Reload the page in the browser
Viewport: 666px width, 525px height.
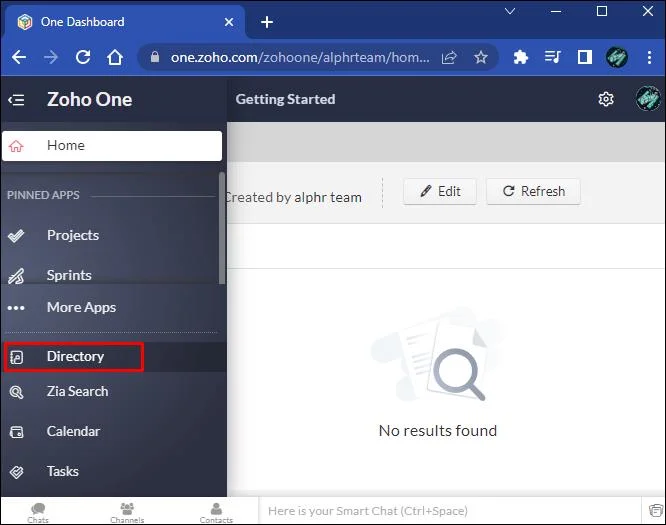click(x=83, y=57)
